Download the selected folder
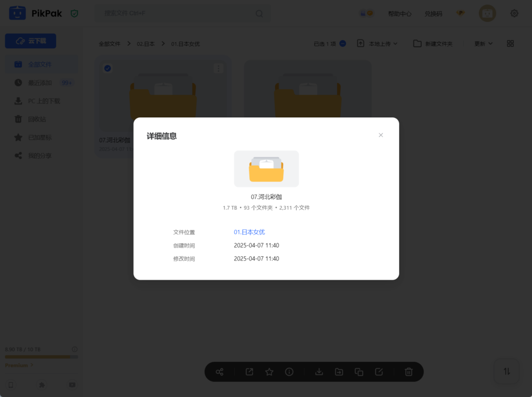This screenshot has height=397, width=532. [x=319, y=372]
